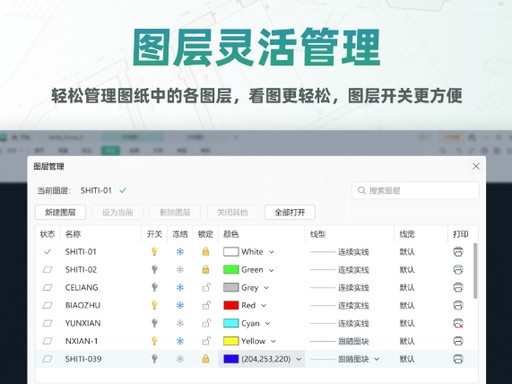
Task: Select the SHITI-02 layer name
Action: click(x=81, y=269)
